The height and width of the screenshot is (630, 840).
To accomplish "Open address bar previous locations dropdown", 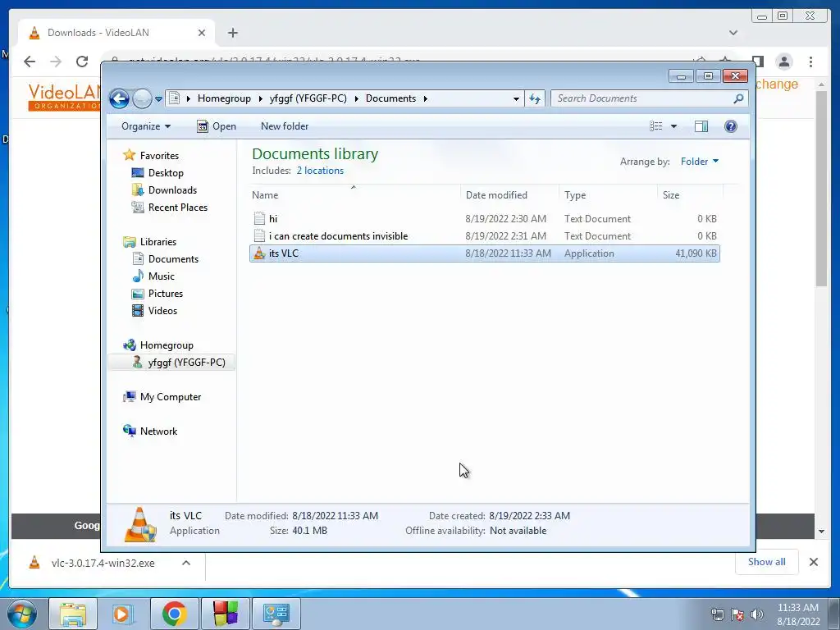I will pos(516,98).
